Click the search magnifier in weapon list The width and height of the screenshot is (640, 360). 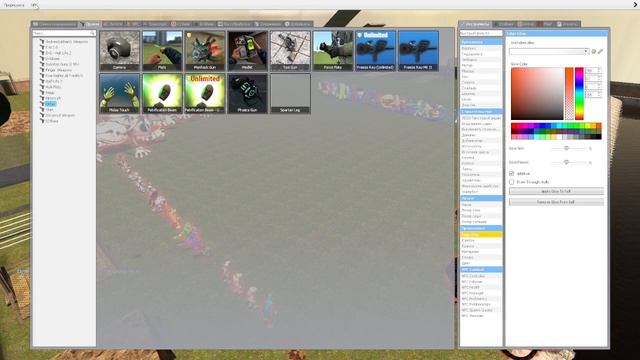pos(93,33)
